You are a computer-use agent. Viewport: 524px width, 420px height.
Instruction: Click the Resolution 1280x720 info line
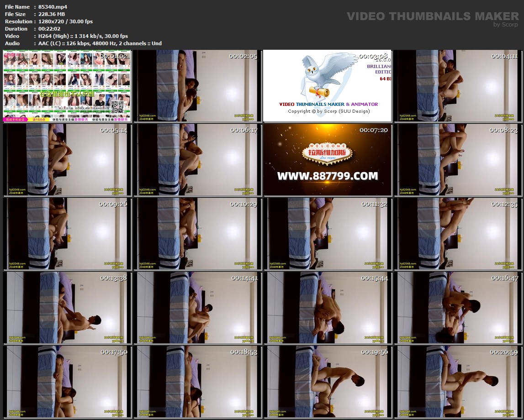65,21
